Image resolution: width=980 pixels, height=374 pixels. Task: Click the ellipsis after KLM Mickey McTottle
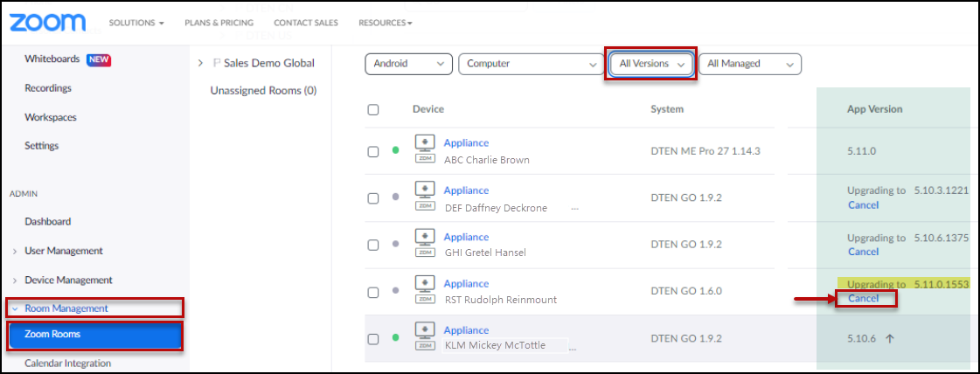pyautogui.click(x=573, y=349)
